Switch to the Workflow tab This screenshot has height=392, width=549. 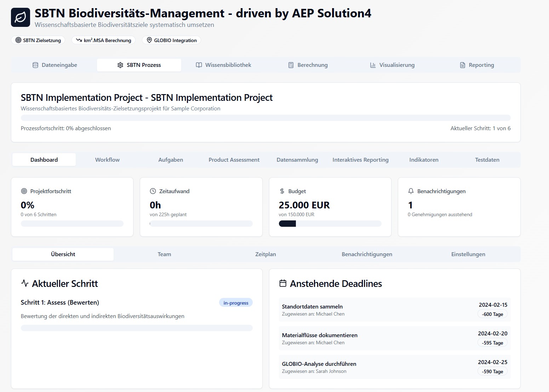[x=107, y=160]
